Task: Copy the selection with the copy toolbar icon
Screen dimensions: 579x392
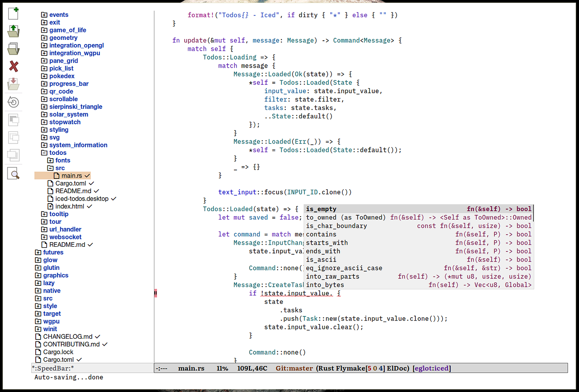Action: (13, 137)
